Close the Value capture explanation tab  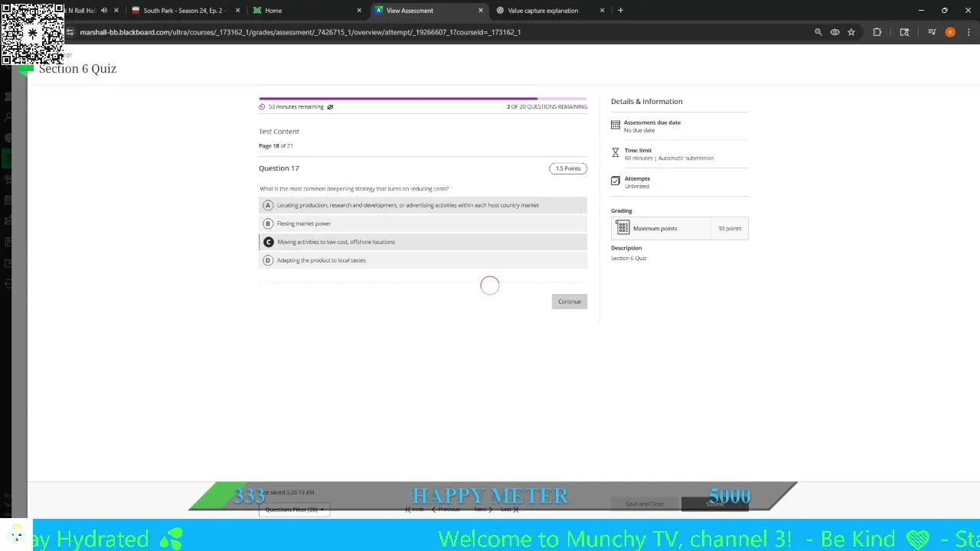(x=602, y=11)
